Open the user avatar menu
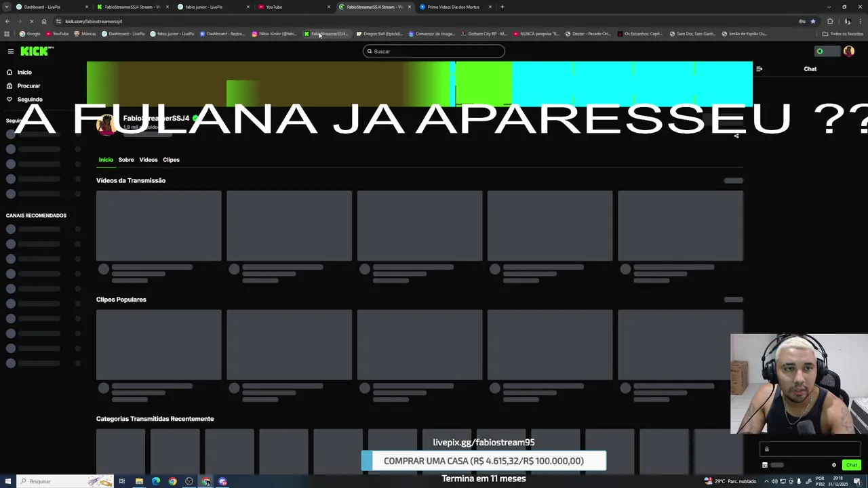 (x=848, y=51)
